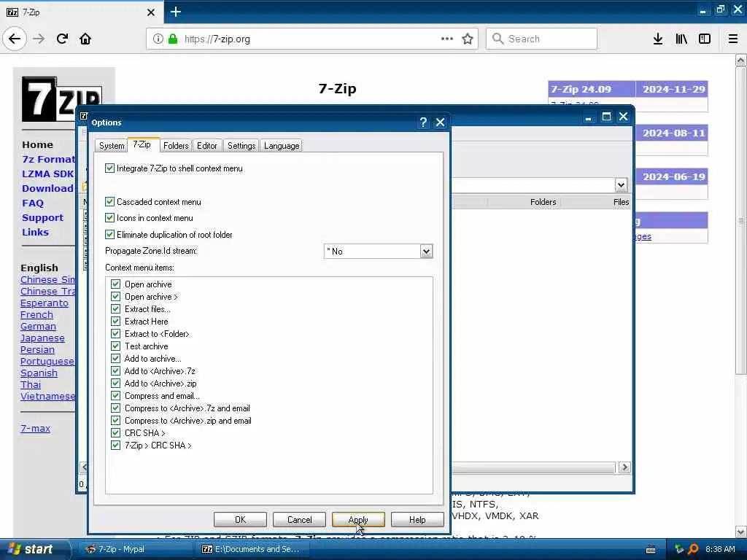Uncheck the Test archive item
Viewport: 747px width, 560px height.
115,346
